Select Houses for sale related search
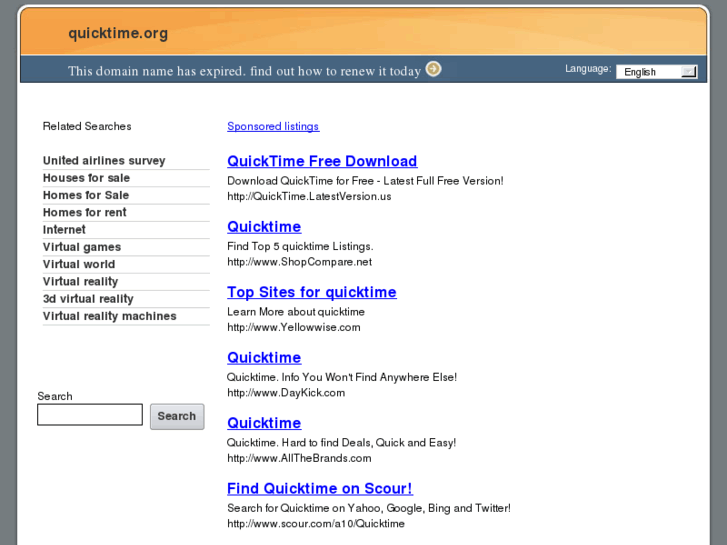The width and height of the screenshot is (727, 545). (86, 178)
